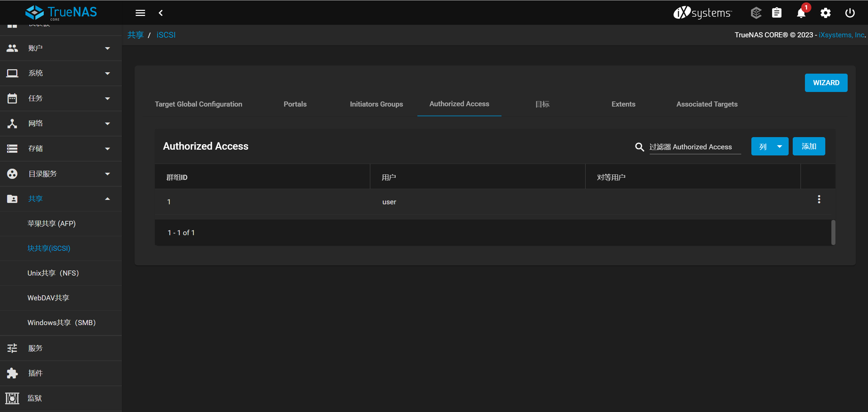The width and height of the screenshot is (868, 412).
Task: Expand the 存储 sidebar section
Action: tap(60, 149)
